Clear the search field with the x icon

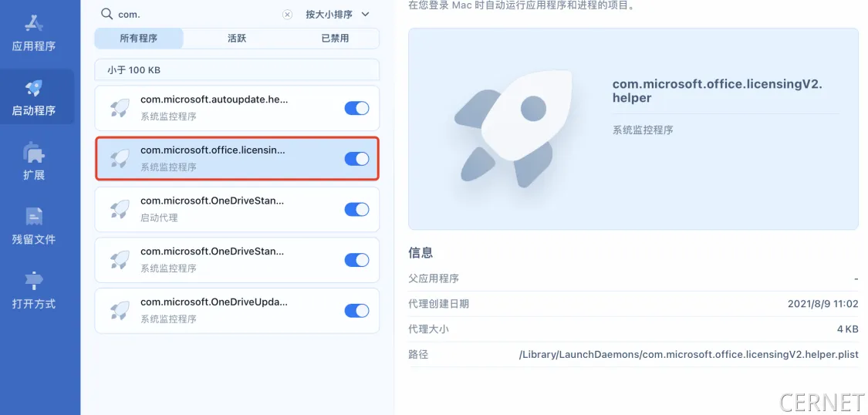(287, 15)
